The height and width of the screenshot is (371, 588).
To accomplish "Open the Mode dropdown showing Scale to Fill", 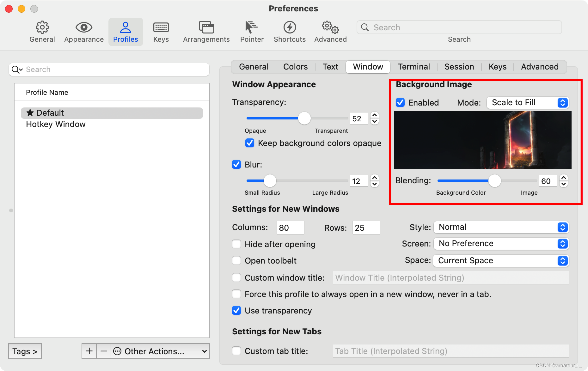I will point(528,103).
